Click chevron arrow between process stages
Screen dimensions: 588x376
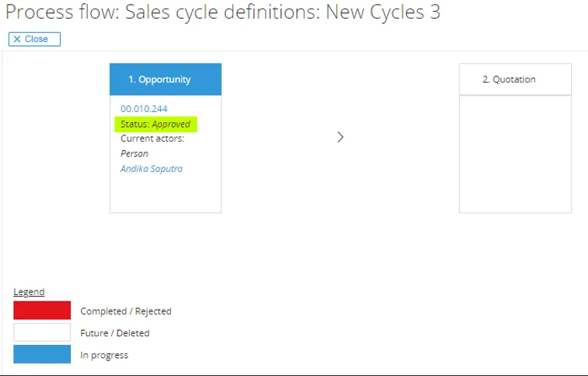click(x=340, y=137)
